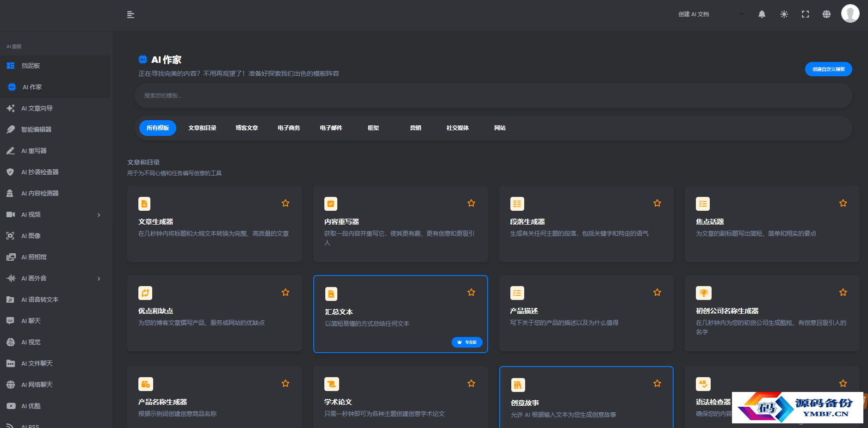Switch to 文章和目录 tab

coord(202,128)
